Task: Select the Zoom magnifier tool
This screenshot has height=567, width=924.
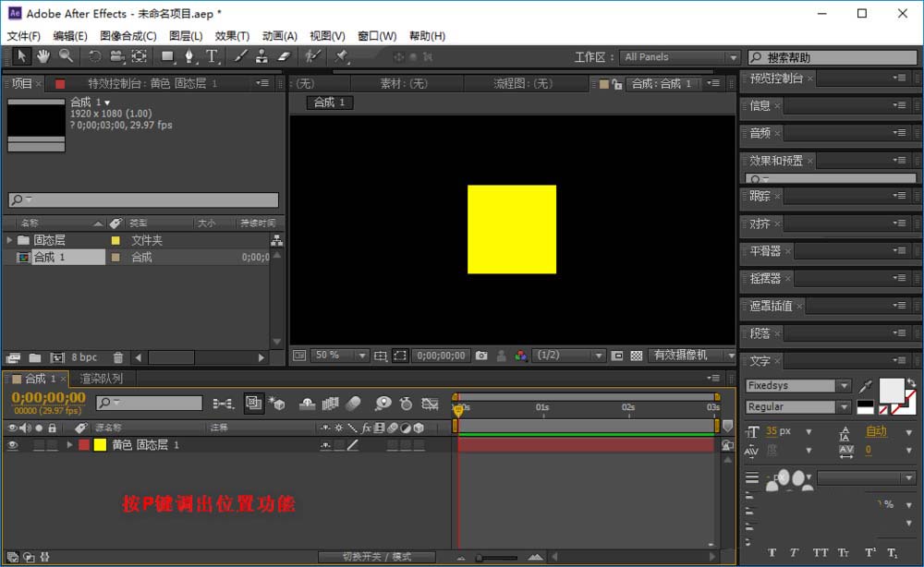Action: point(66,56)
